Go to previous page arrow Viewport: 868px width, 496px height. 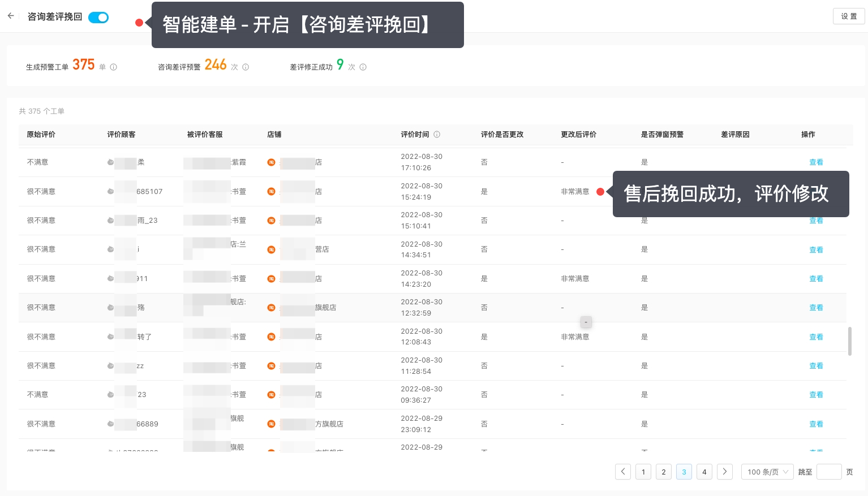623,472
